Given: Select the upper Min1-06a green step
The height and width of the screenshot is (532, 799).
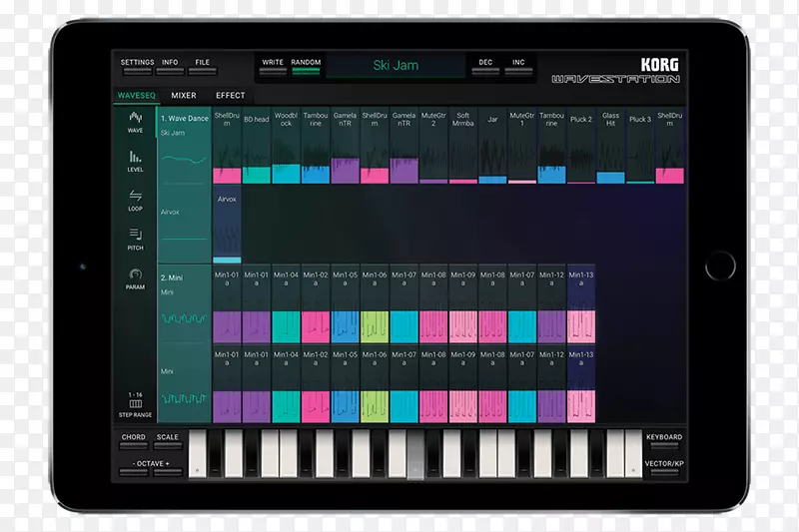Looking at the screenshot, I should tap(375, 303).
